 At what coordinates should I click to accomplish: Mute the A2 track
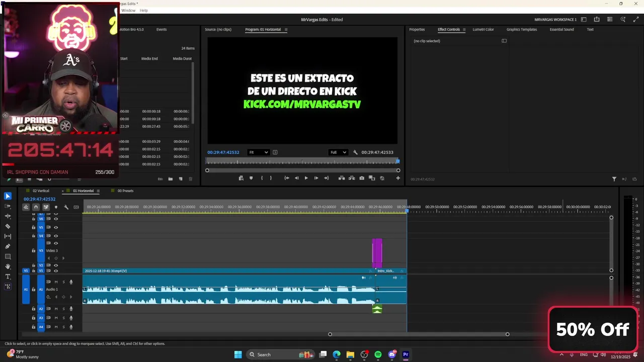[56, 309]
